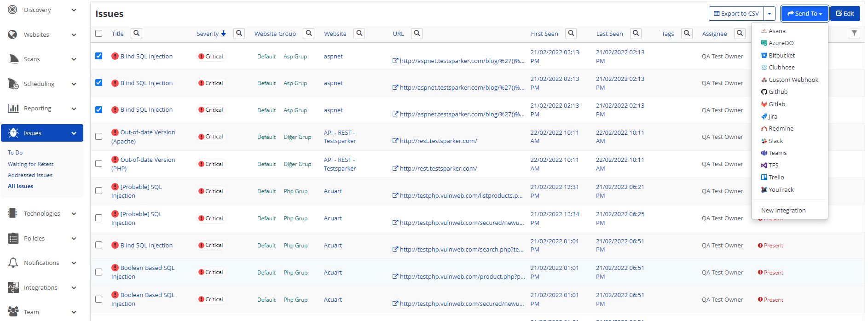The image size is (868, 321).
Task: Open the Waiting for Retest link
Action: (x=30, y=164)
